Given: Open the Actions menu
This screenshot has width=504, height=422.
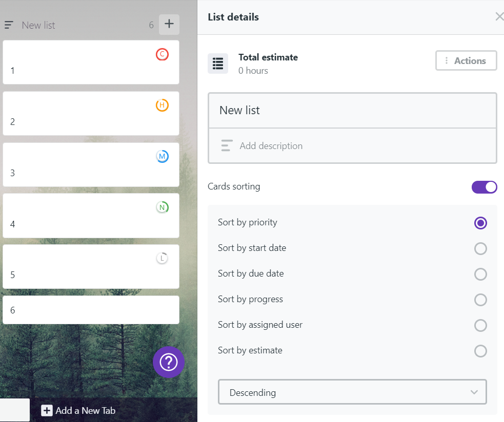Looking at the screenshot, I should click(466, 60).
